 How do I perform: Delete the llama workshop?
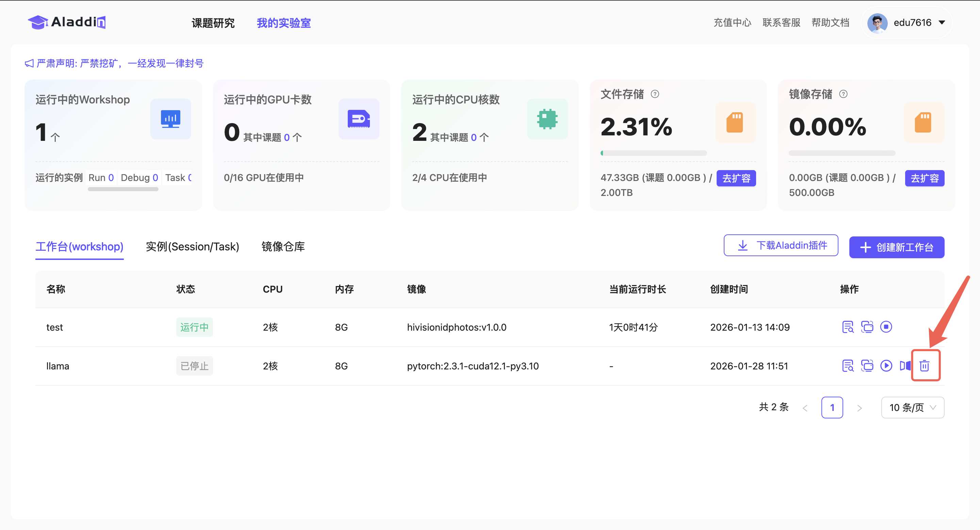point(925,366)
